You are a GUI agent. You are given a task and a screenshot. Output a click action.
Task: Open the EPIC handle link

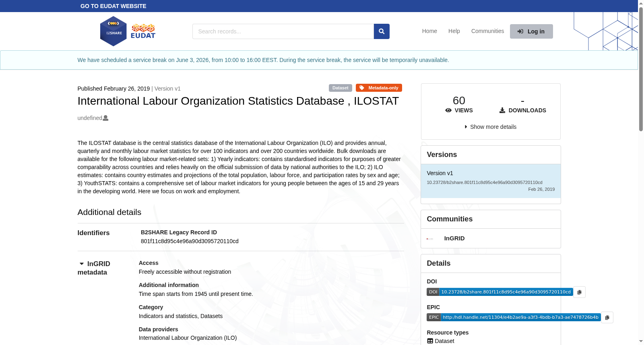(x=514, y=317)
